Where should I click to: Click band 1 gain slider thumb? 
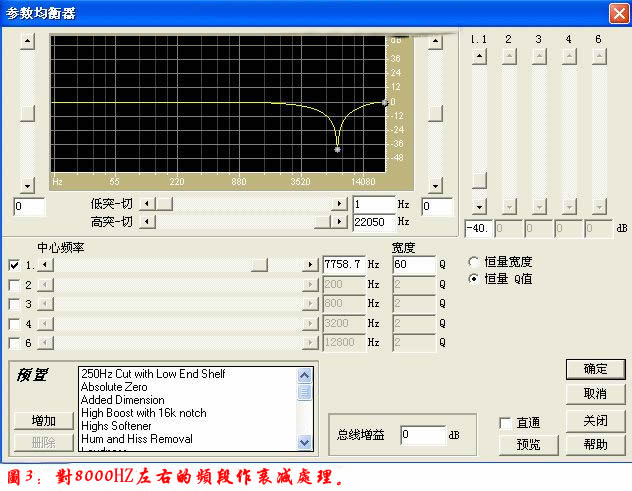pyautogui.click(x=479, y=181)
